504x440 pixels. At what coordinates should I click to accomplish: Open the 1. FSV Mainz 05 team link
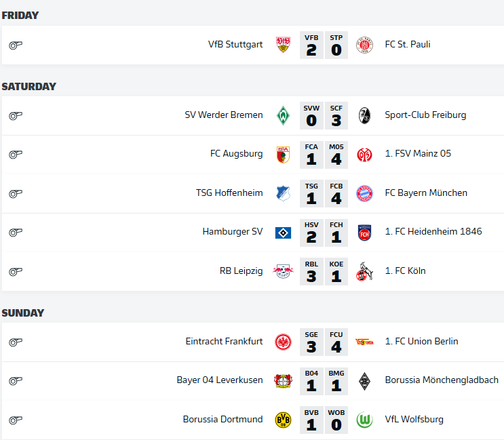(x=418, y=154)
